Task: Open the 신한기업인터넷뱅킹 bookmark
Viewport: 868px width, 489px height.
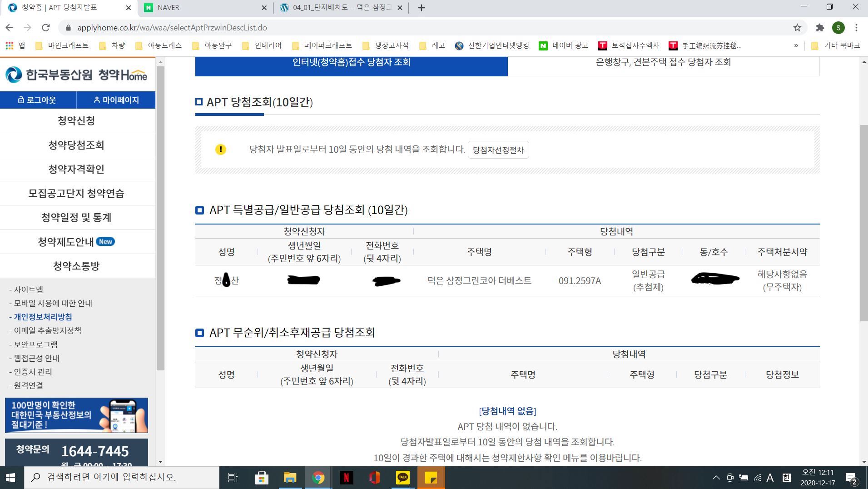Action: 492,45
